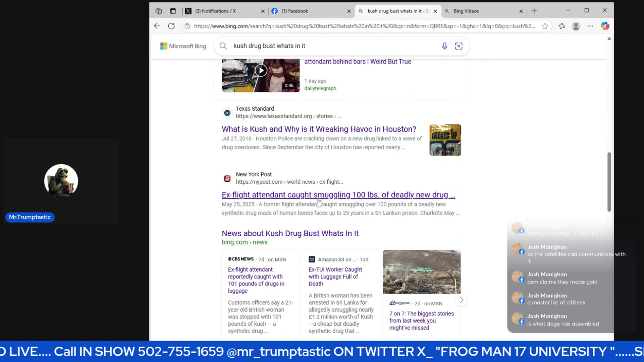Open Settings and more ellipsis menu
This screenshot has width=644, height=362.
590,26
